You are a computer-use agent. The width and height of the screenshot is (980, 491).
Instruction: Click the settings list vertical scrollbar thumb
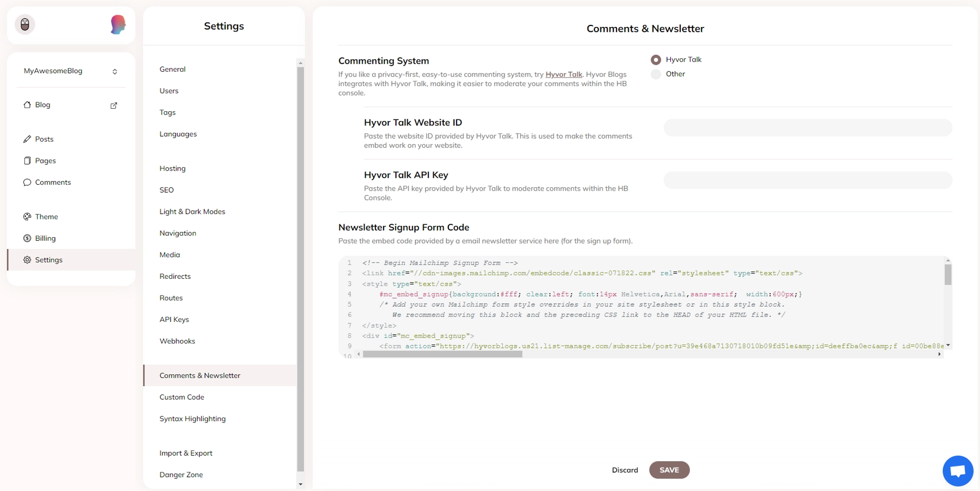(x=300, y=269)
